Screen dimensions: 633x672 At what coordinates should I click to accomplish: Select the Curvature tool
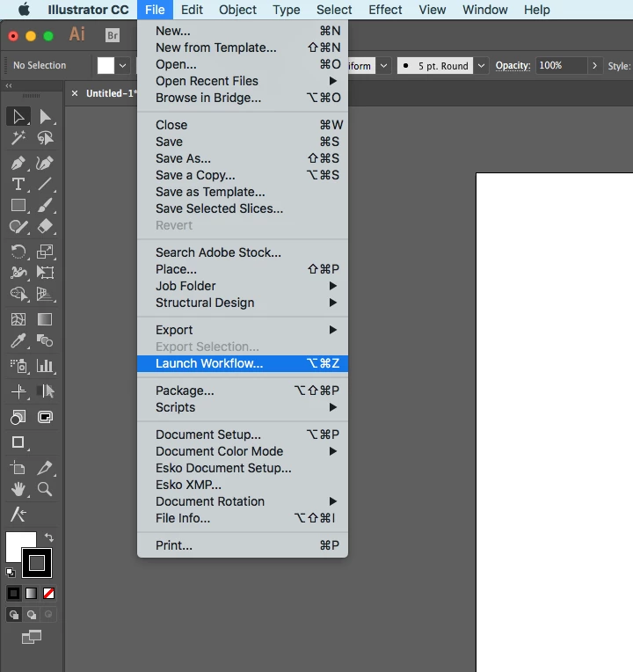[45, 163]
